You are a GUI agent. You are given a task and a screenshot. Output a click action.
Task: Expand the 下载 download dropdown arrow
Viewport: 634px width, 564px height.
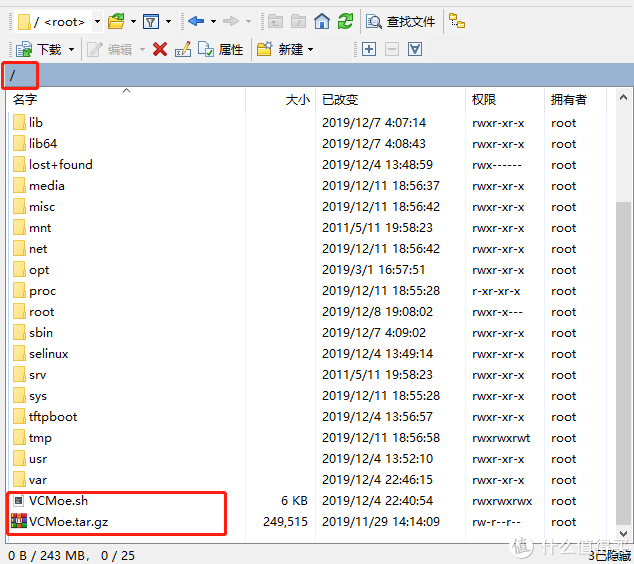[x=71, y=50]
